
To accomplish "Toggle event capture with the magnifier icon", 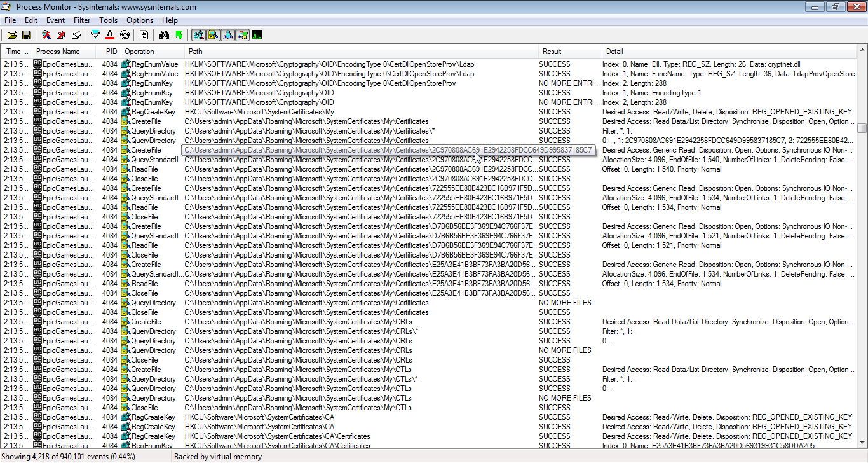I will click(x=46, y=35).
